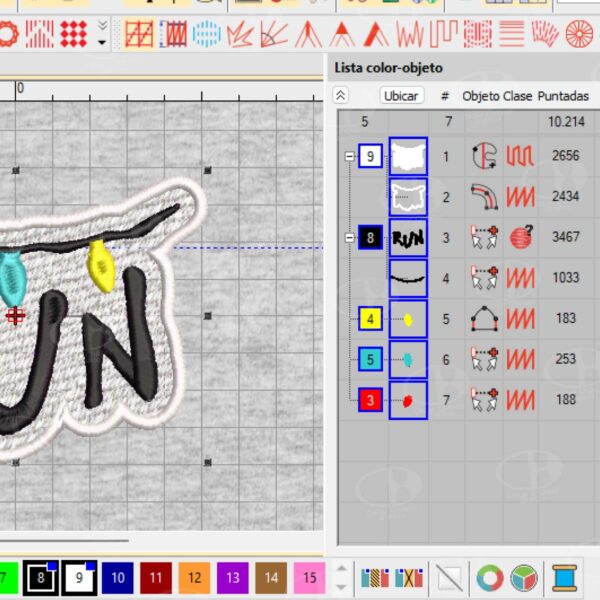Collapse the color 9 group in object list
The height and width of the screenshot is (600, 600).
click(349, 157)
